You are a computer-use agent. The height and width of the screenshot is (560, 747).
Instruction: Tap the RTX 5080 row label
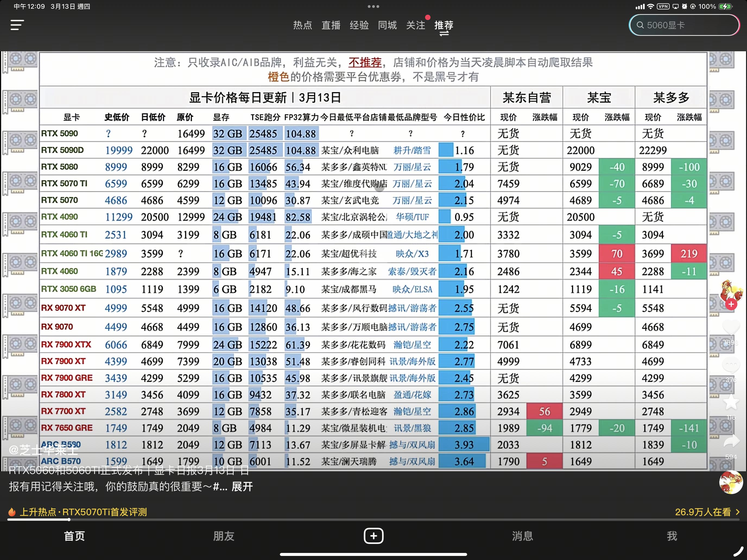point(59,167)
